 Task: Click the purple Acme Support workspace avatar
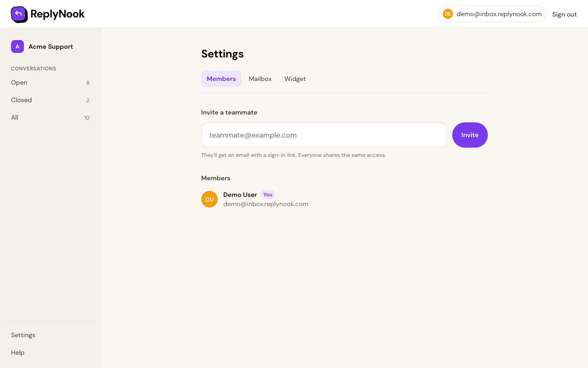point(17,46)
